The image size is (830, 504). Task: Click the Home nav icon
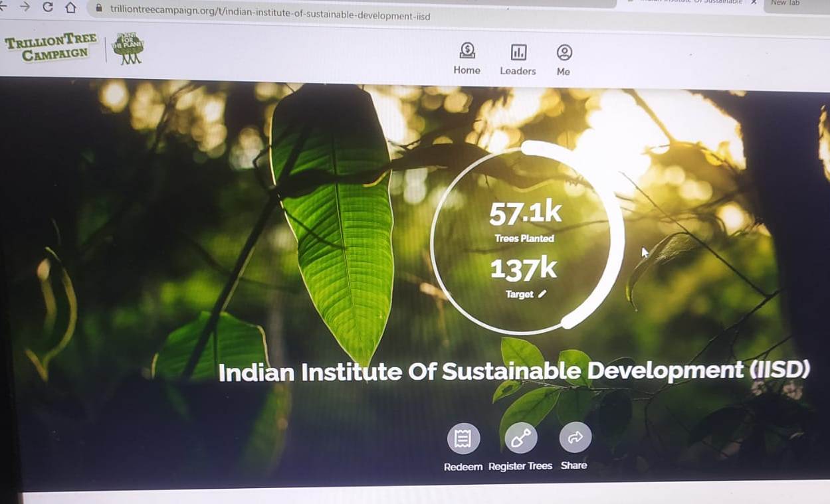point(467,50)
